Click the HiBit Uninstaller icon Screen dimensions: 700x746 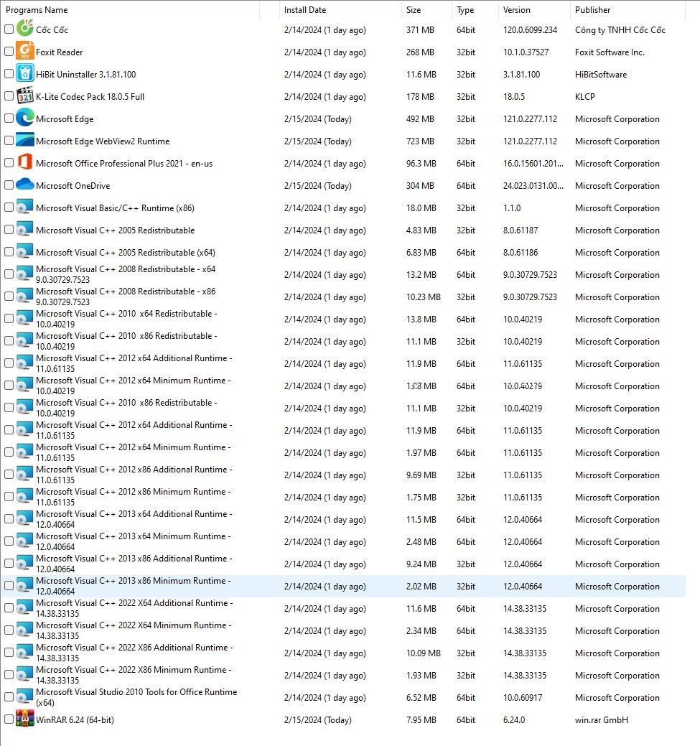(24, 74)
